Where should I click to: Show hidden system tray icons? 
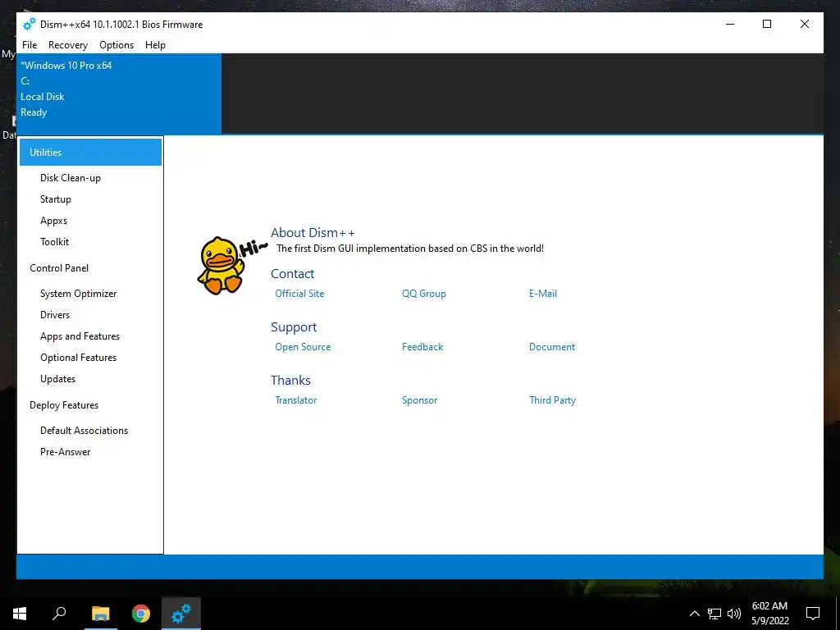point(694,614)
